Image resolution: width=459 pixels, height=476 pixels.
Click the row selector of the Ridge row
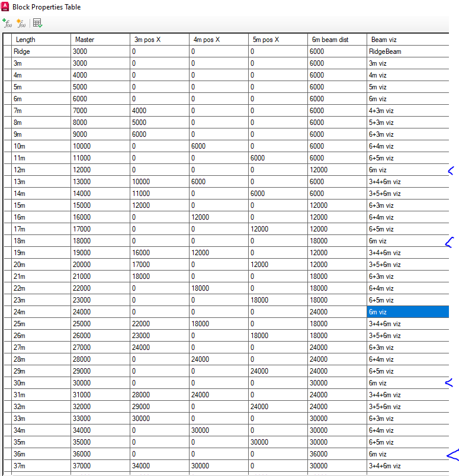pos(7,52)
